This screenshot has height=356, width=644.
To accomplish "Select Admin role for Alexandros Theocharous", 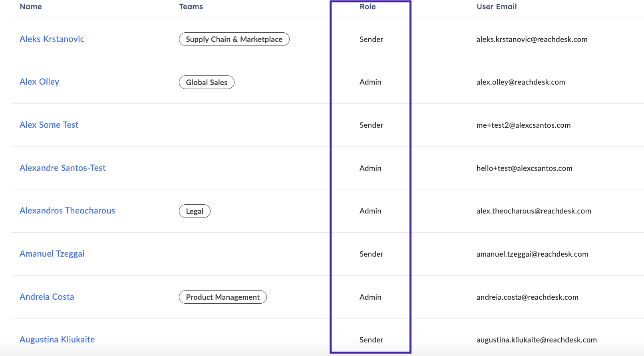I will [x=370, y=211].
